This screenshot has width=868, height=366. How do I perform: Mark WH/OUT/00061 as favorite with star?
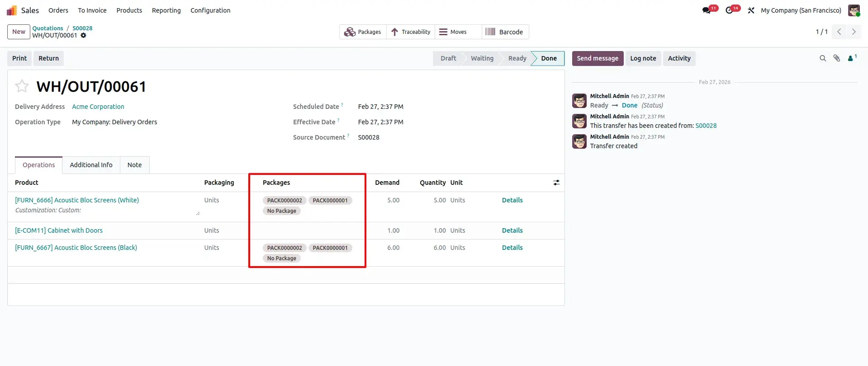click(22, 86)
